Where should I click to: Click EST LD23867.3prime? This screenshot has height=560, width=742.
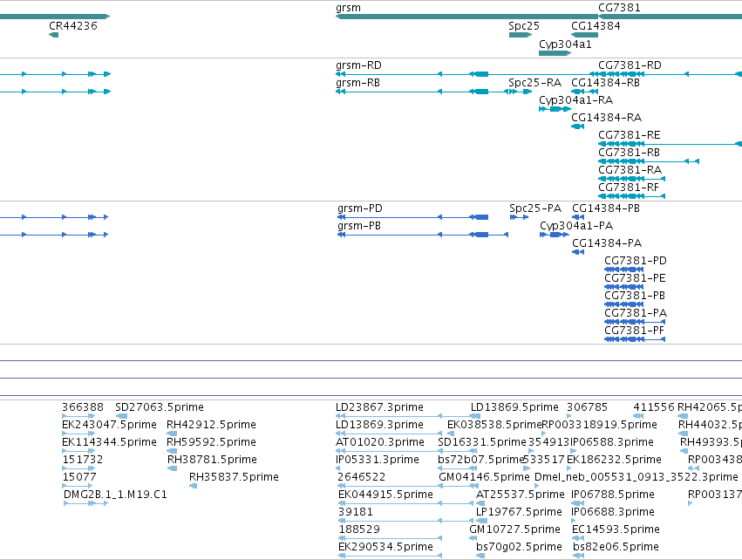[379, 407]
